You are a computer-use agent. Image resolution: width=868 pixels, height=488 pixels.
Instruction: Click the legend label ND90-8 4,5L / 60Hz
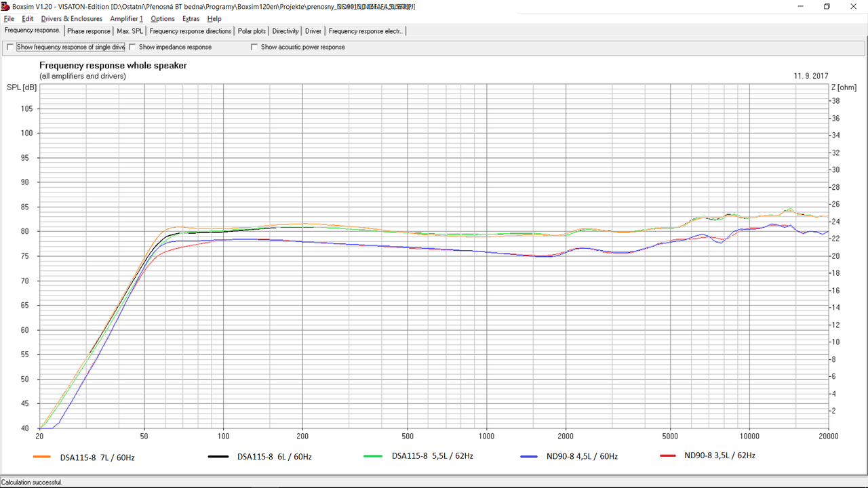pyautogui.click(x=582, y=457)
